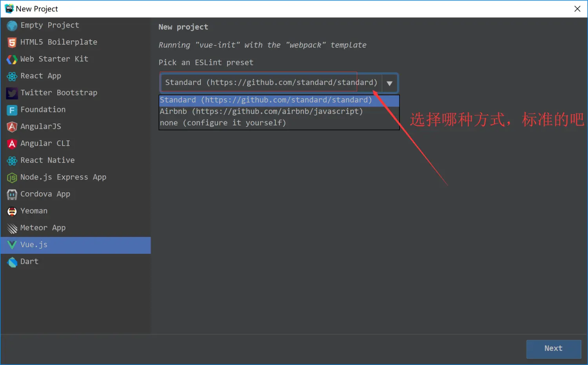Viewport: 588px width, 365px height.
Task: Click the AngularJS shield icon
Action: pyautogui.click(x=12, y=126)
